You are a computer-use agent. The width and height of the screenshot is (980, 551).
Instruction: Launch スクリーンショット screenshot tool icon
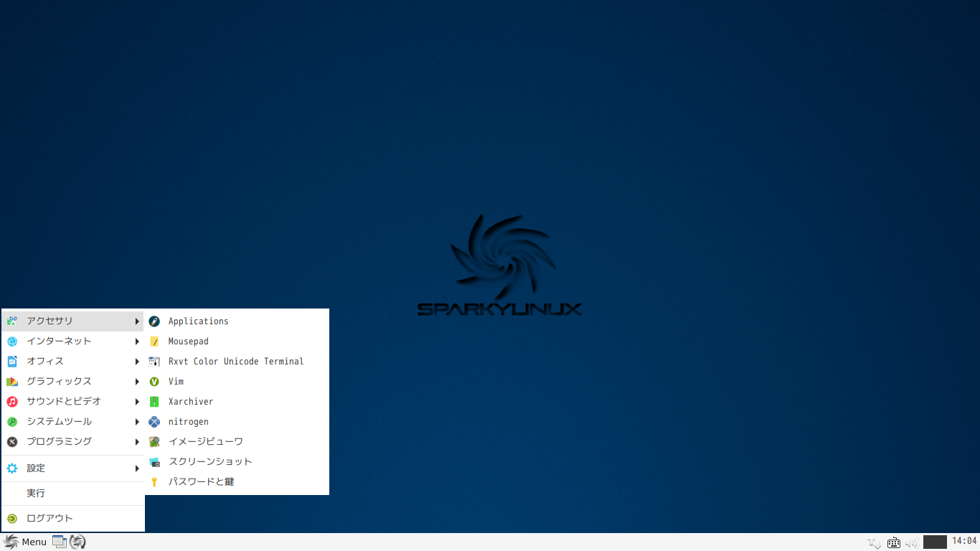[154, 462]
